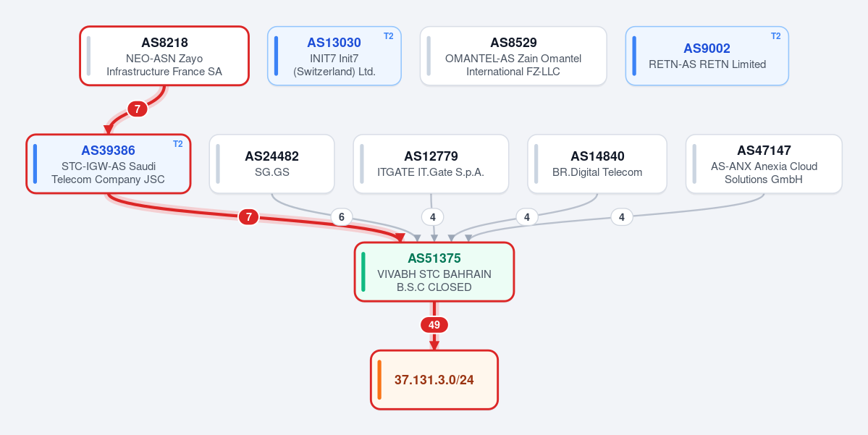Click the AS24482 SG.GS node
Image resolution: width=868 pixels, height=435 pixels.
pos(271,164)
